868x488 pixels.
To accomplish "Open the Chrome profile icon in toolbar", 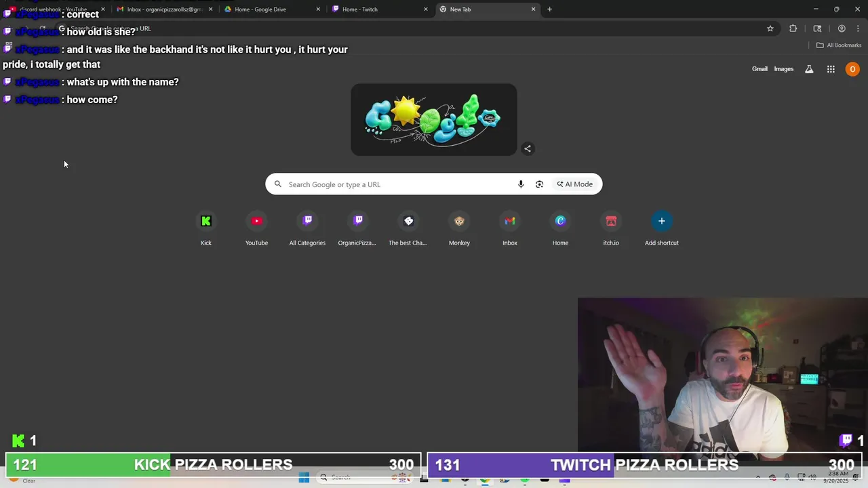I will tap(842, 28).
